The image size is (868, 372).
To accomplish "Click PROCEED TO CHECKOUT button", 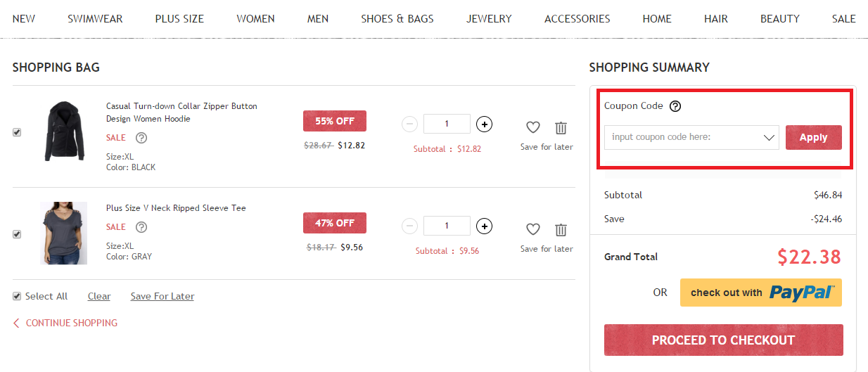I will 723,340.
